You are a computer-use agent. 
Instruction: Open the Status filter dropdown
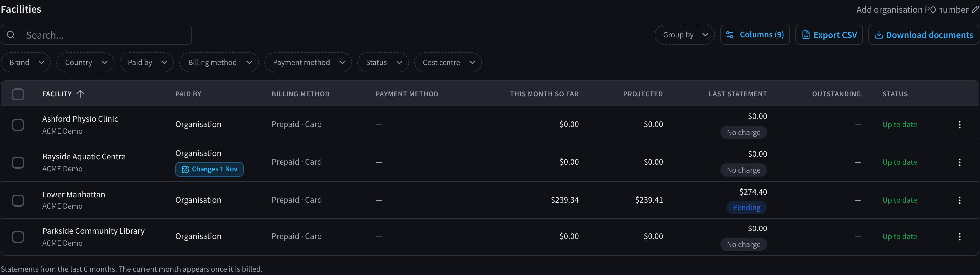tap(383, 62)
